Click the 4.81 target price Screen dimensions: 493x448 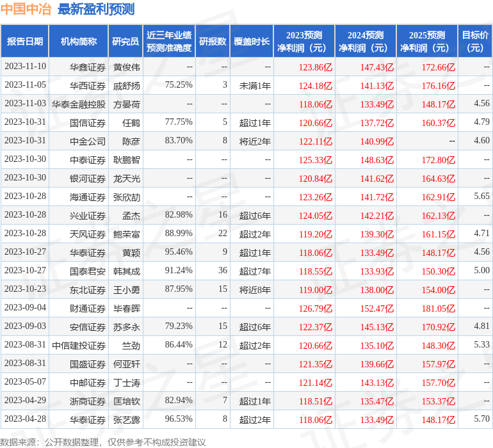coord(481,326)
